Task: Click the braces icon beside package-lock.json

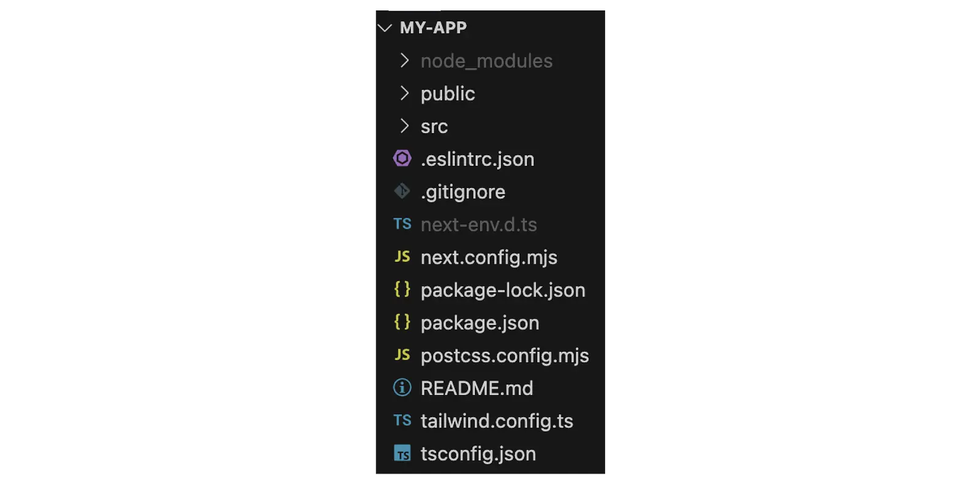Action: click(x=402, y=289)
